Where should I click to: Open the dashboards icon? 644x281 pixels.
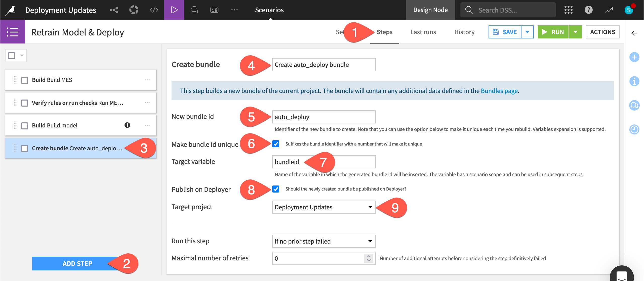pyautogui.click(x=214, y=10)
